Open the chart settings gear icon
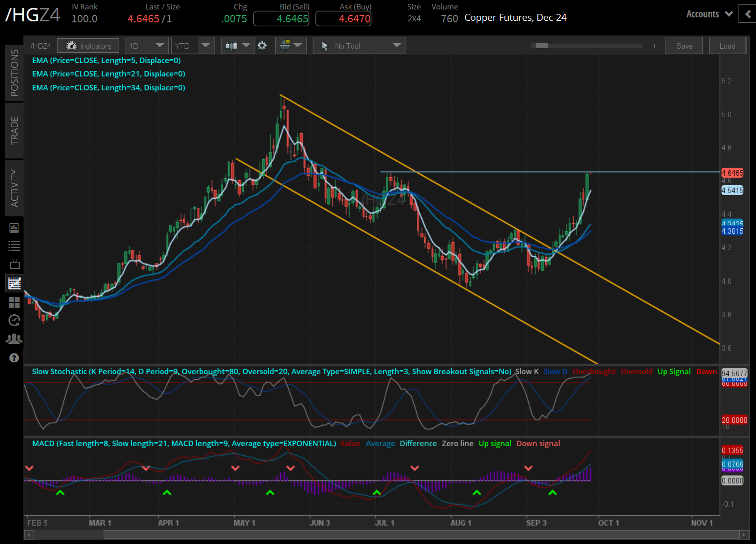 [x=262, y=46]
